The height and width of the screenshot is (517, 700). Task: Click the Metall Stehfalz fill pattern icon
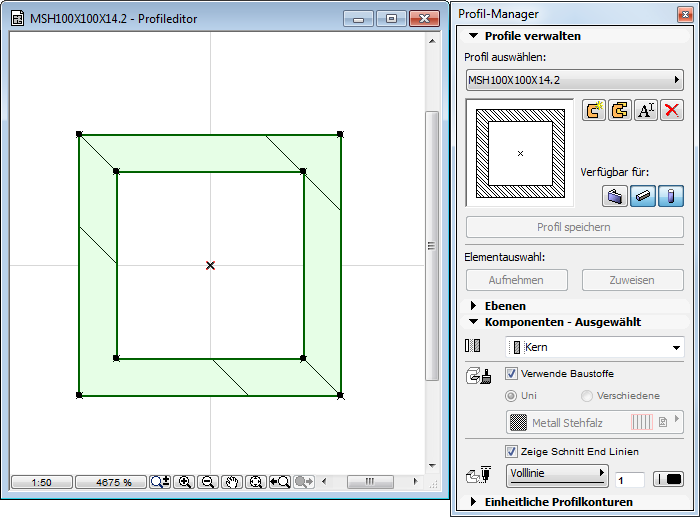click(518, 422)
